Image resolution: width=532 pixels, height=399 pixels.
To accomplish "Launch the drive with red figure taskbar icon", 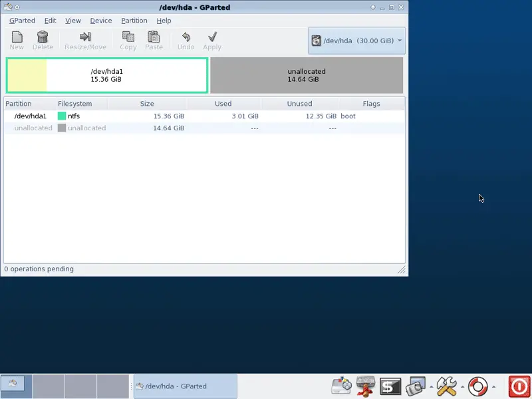I will tap(365, 386).
